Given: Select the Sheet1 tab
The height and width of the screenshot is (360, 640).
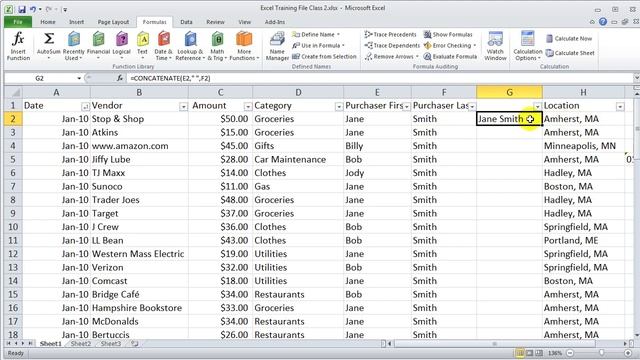Looking at the screenshot, I should pyautogui.click(x=51, y=344).
